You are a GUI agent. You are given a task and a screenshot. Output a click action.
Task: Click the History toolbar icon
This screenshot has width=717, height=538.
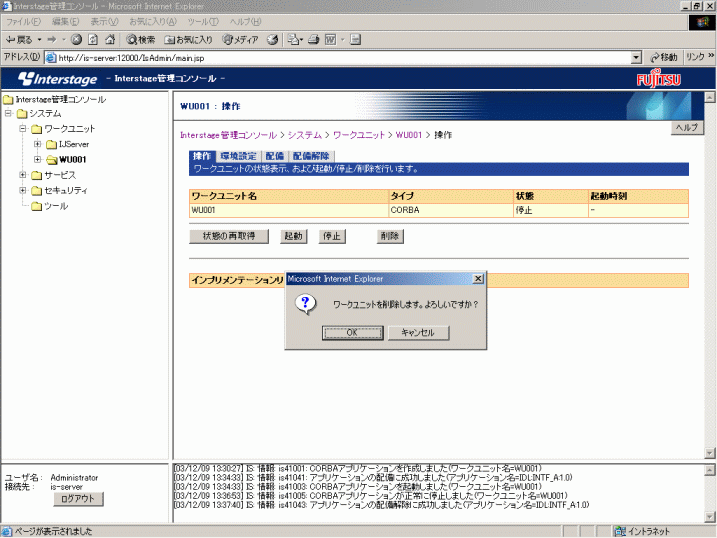click(x=273, y=40)
